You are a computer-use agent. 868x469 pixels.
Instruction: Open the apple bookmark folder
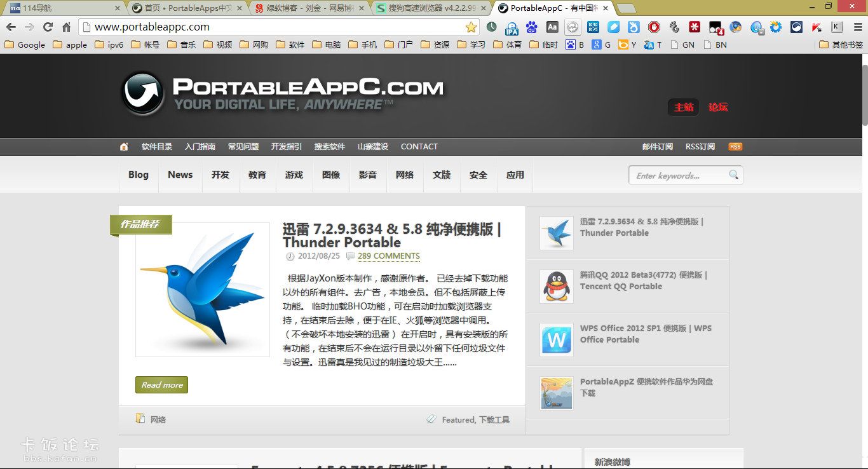tap(71, 45)
